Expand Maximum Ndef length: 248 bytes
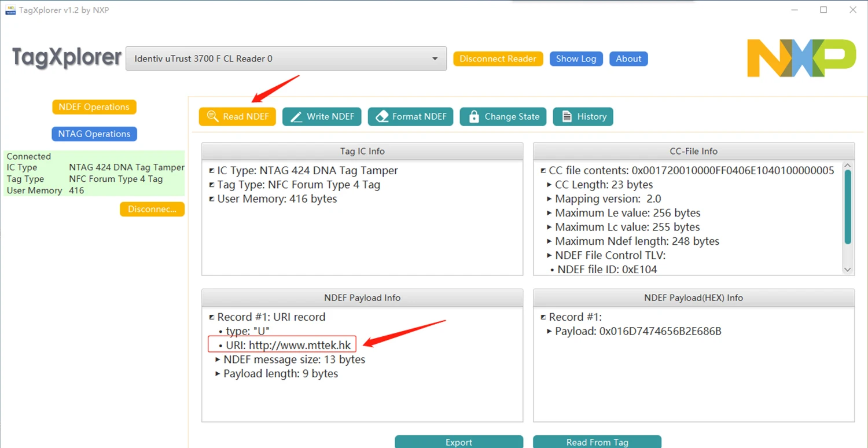 [550, 241]
